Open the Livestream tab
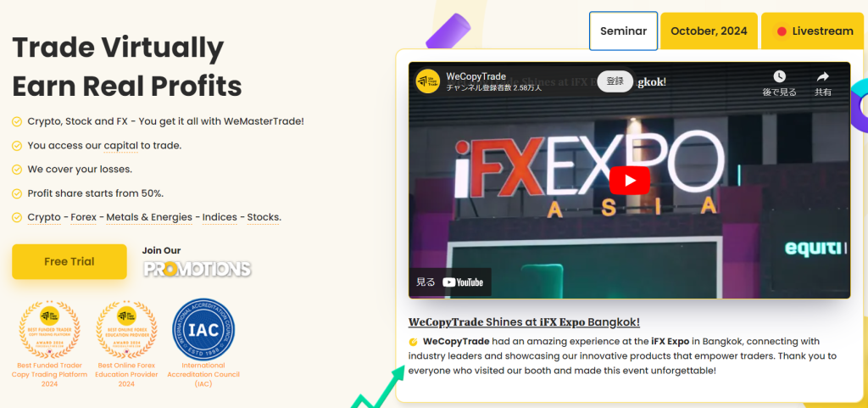 pyautogui.click(x=815, y=31)
